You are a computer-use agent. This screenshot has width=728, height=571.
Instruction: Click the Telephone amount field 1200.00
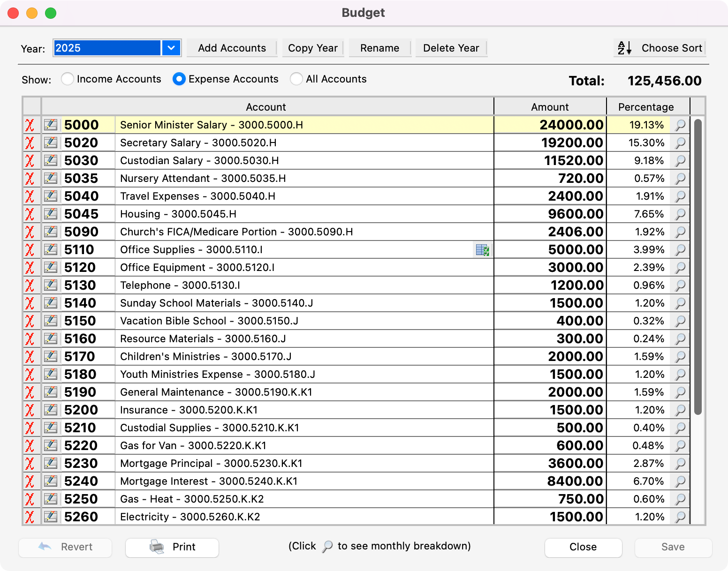(550, 285)
